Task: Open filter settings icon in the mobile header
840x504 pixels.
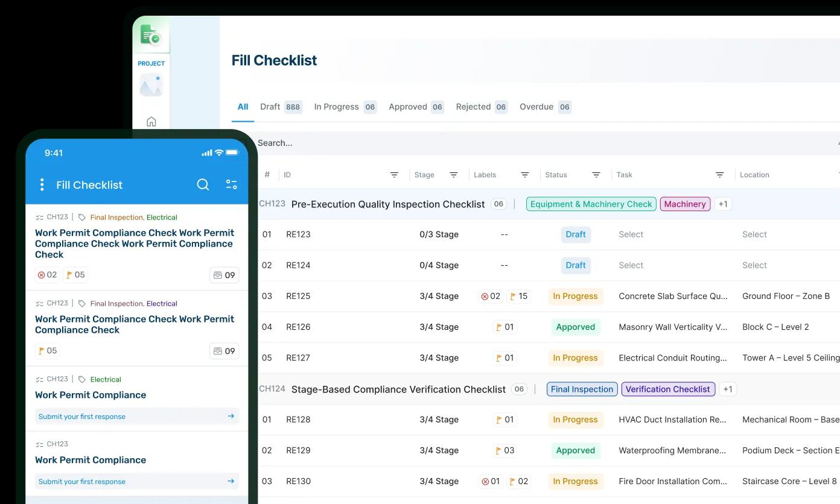Action: click(231, 184)
